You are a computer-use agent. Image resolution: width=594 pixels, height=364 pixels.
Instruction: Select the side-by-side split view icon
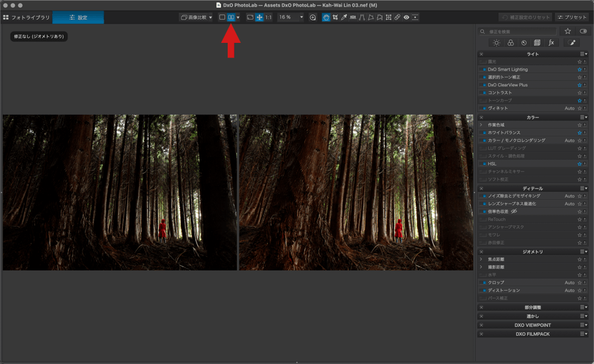pos(231,17)
